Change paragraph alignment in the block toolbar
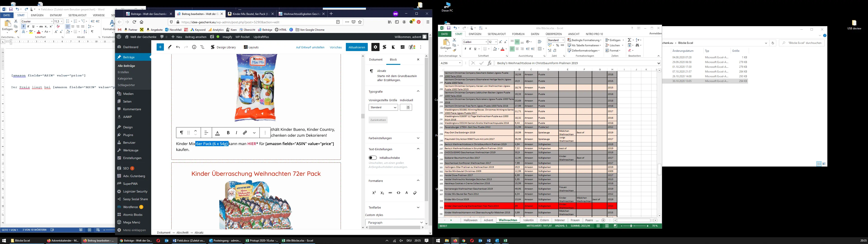The width and height of the screenshot is (868, 244). click(x=206, y=133)
